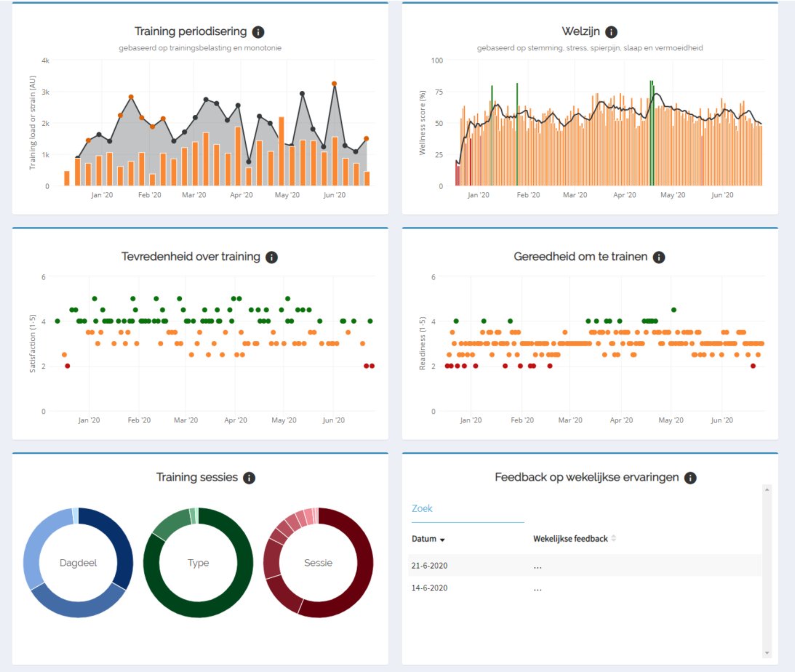This screenshot has height=672, width=795.
Task: Click the Welzijn chart title
Action: [x=581, y=31]
